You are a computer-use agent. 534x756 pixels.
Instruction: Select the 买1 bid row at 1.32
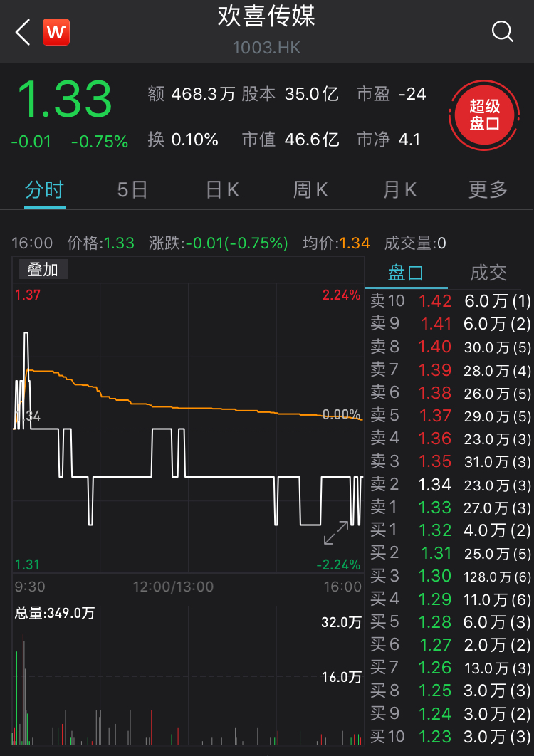point(450,530)
